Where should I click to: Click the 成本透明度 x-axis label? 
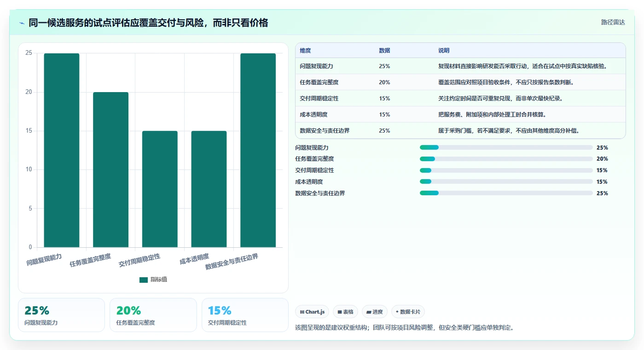194,259
